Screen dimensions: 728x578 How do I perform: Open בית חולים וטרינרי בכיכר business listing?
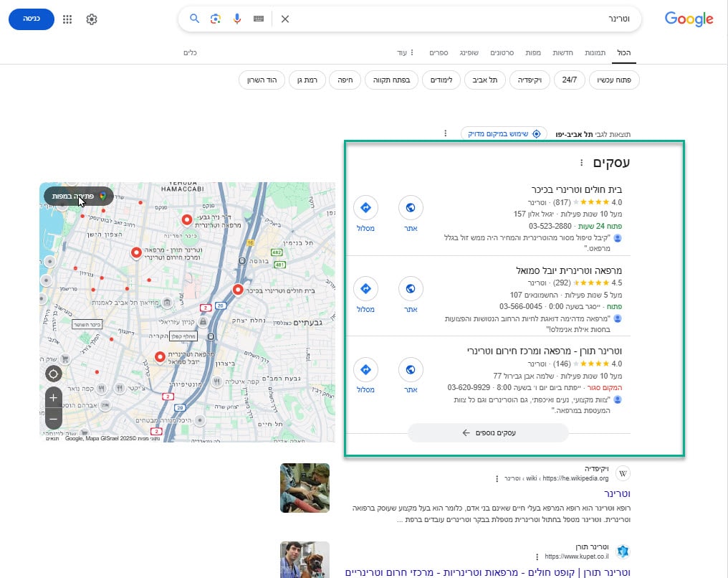[x=577, y=189]
